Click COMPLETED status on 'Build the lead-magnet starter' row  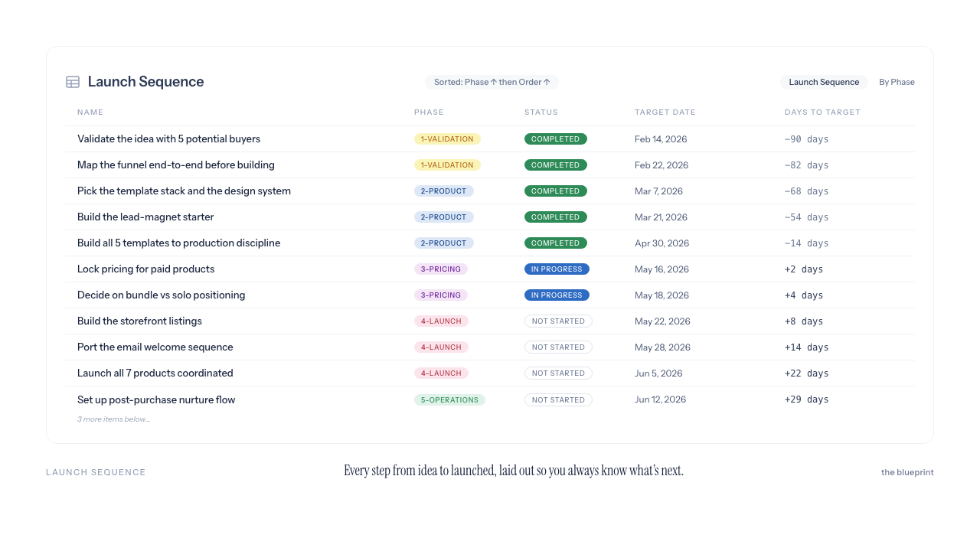pyautogui.click(x=556, y=217)
